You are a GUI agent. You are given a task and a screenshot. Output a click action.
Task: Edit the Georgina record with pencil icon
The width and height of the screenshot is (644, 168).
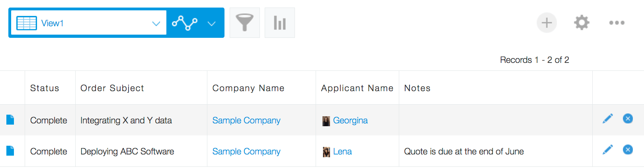pos(607,119)
